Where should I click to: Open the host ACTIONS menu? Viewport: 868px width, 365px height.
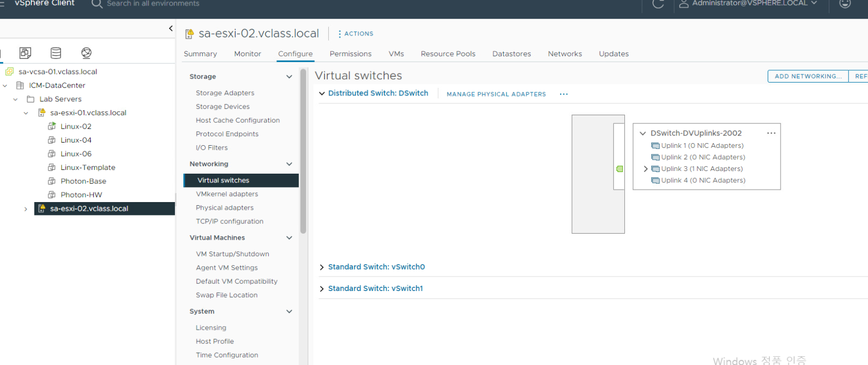(355, 34)
